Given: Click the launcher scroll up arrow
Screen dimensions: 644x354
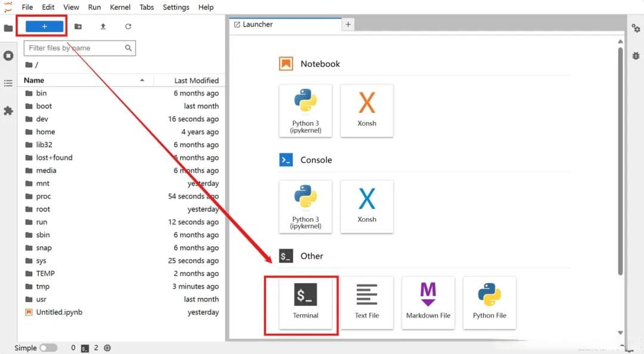Looking at the screenshot, I should 620,42.
